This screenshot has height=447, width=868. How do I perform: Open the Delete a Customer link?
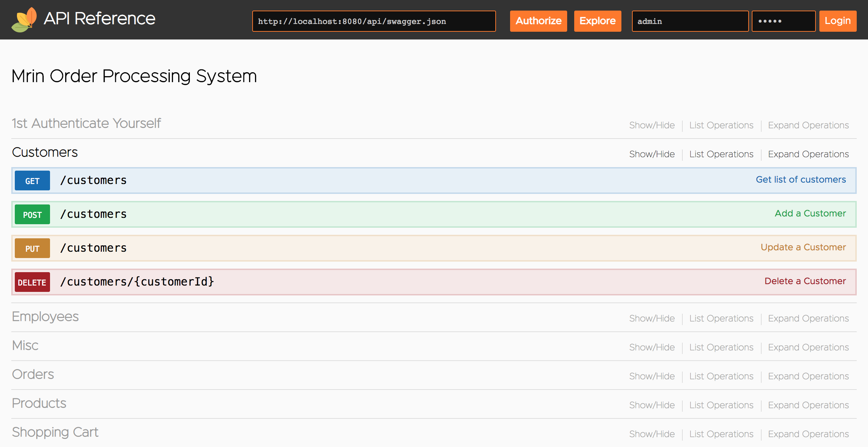[805, 281]
